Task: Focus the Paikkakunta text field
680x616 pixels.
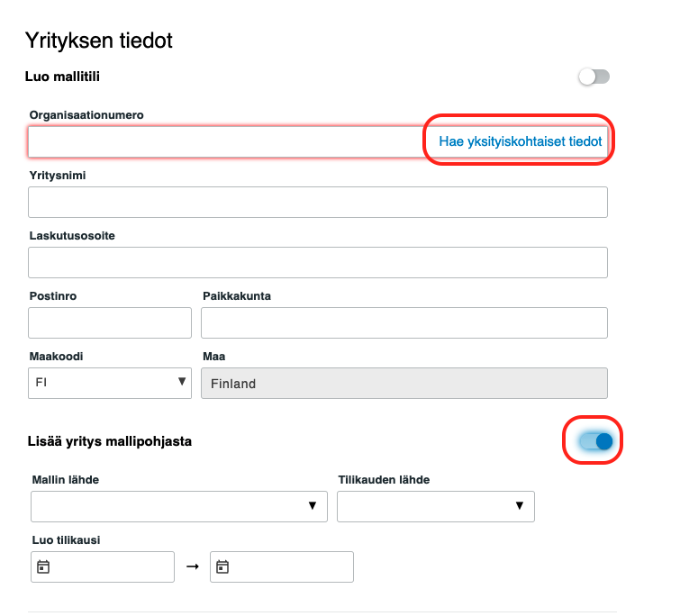Action: coord(403,322)
